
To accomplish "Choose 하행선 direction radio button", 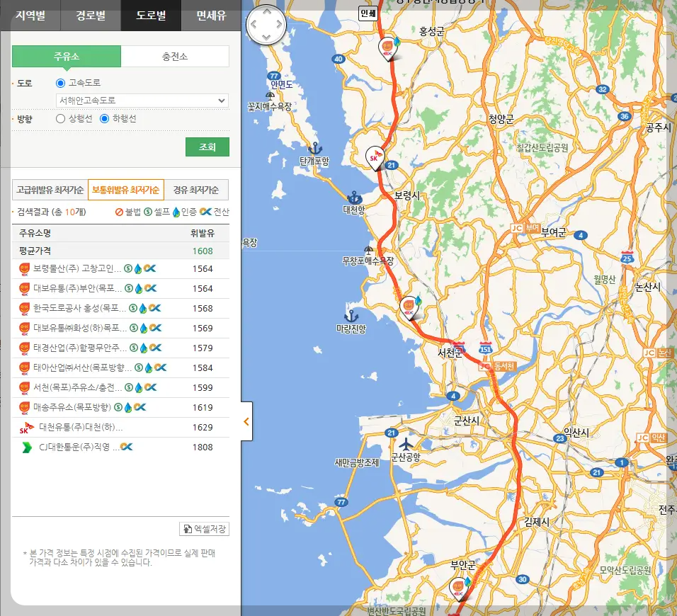I will (x=104, y=119).
